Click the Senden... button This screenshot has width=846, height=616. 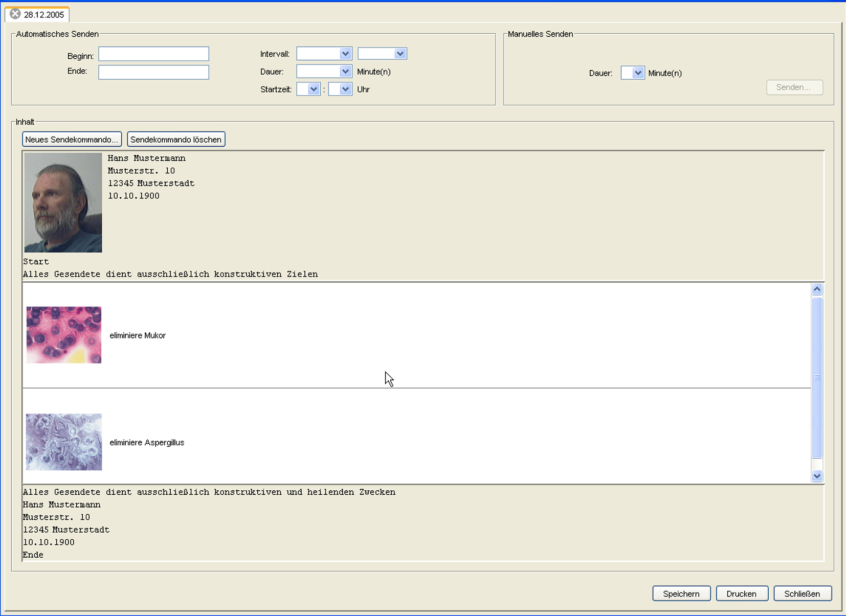794,87
